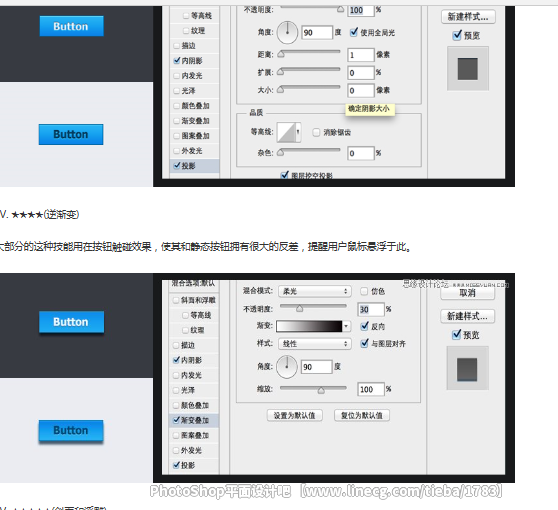This screenshot has height=510, width=558.
Task: Enable 颜色叠加 in drop shadow dialog list
Action: (177, 106)
